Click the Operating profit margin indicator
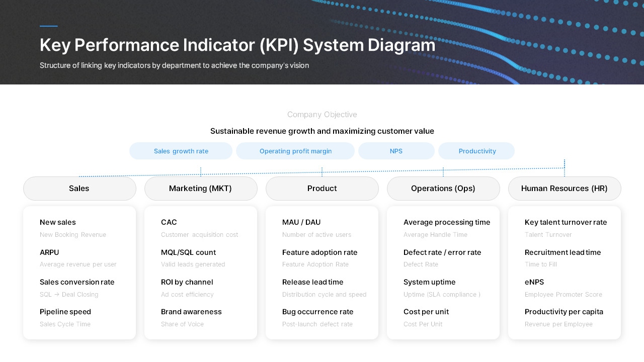 295,151
